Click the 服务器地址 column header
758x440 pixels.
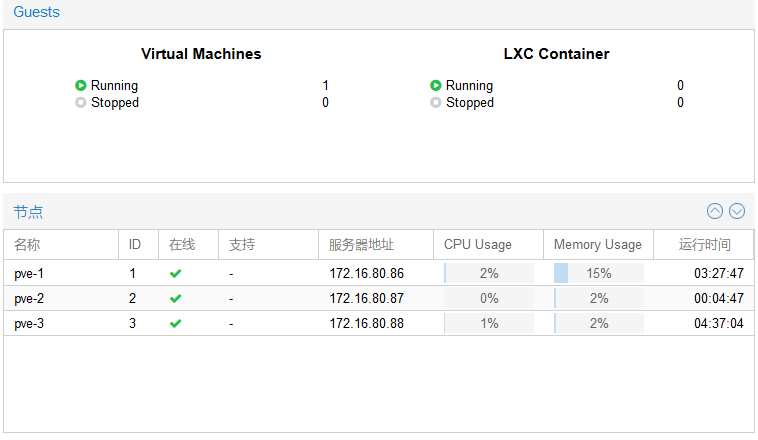[376, 245]
